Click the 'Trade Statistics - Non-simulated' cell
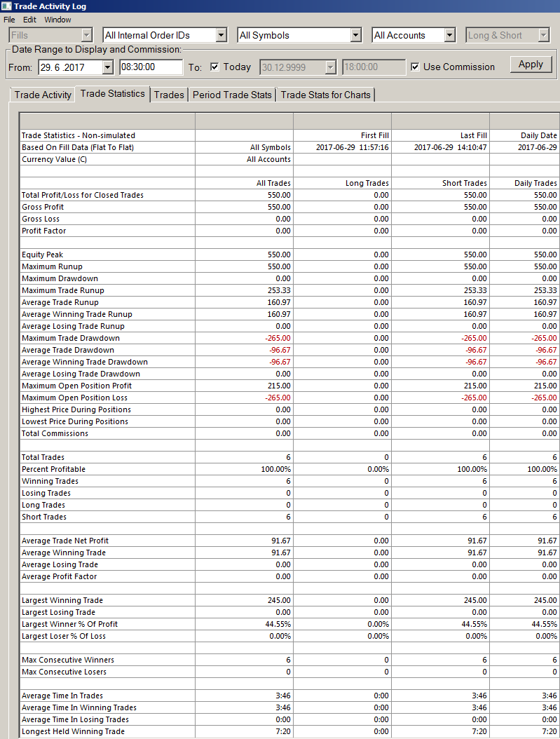560x739 pixels. [x=78, y=136]
